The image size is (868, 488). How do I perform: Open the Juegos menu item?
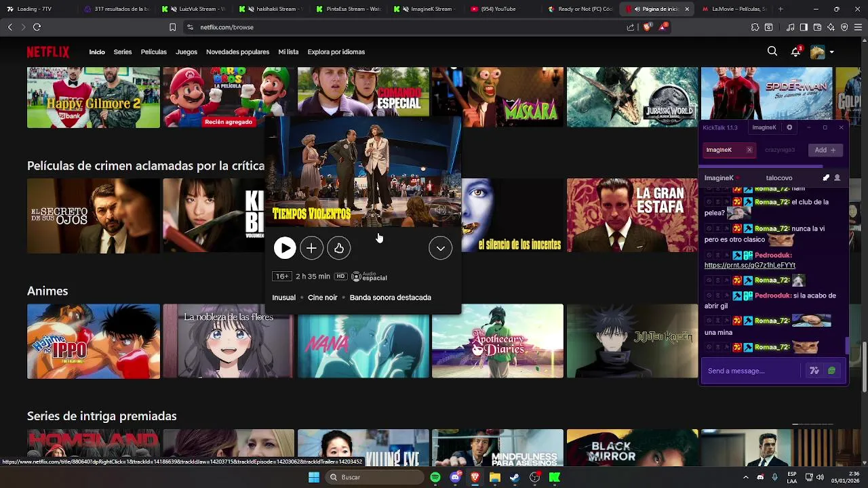point(186,52)
